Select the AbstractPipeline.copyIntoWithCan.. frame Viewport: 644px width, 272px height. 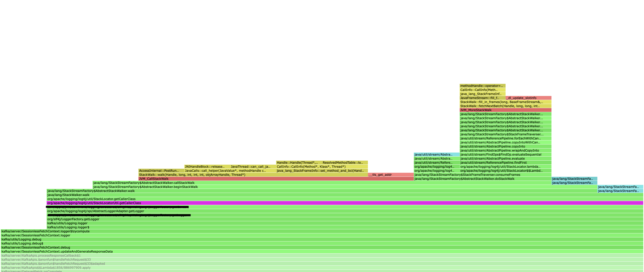coord(506,142)
